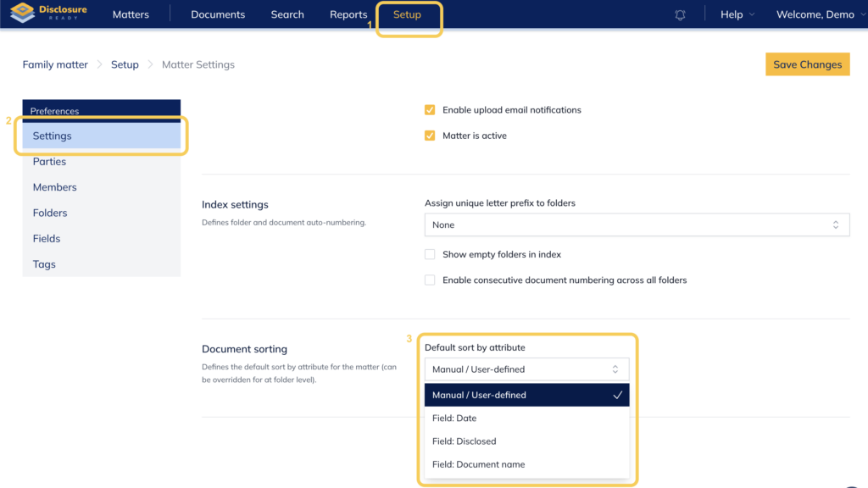The image size is (868, 488).
Task: Click the Save Changes button
Action: [807, 64]
